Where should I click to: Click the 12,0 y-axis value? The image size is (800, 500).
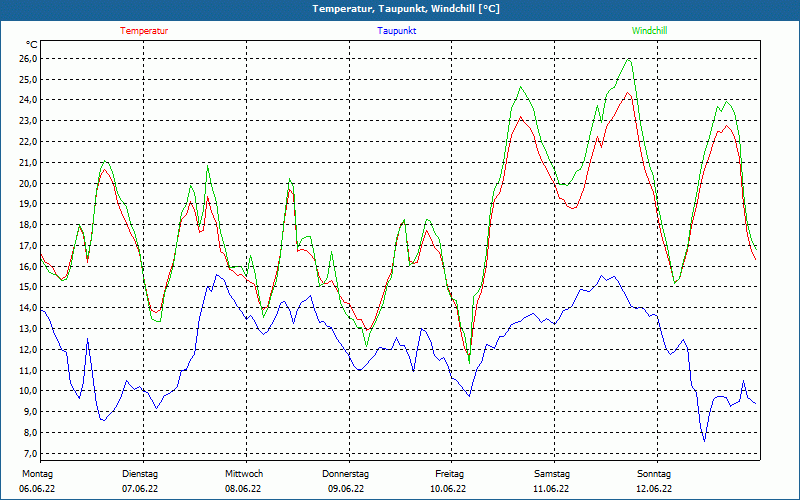29,349
